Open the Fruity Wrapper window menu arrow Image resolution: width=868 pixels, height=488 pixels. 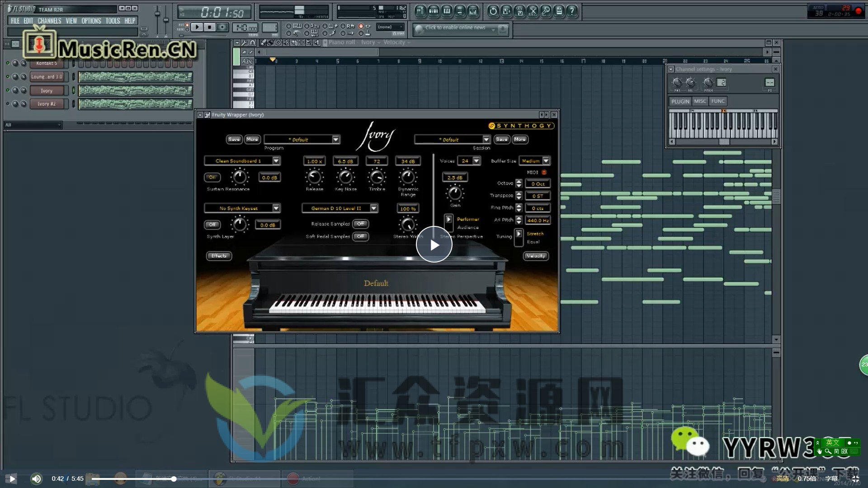(200, 115)
